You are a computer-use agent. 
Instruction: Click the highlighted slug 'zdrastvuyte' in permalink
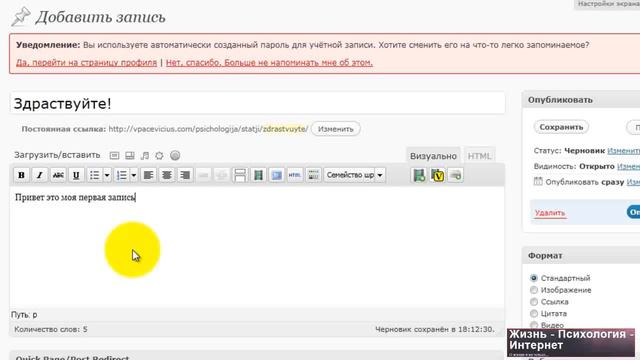click(285, 129)
